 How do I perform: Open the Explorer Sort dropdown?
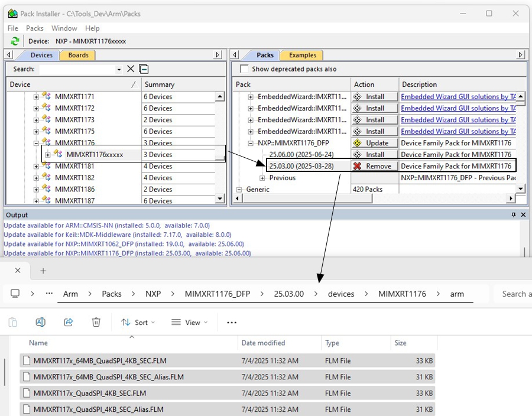click(138, 323)
